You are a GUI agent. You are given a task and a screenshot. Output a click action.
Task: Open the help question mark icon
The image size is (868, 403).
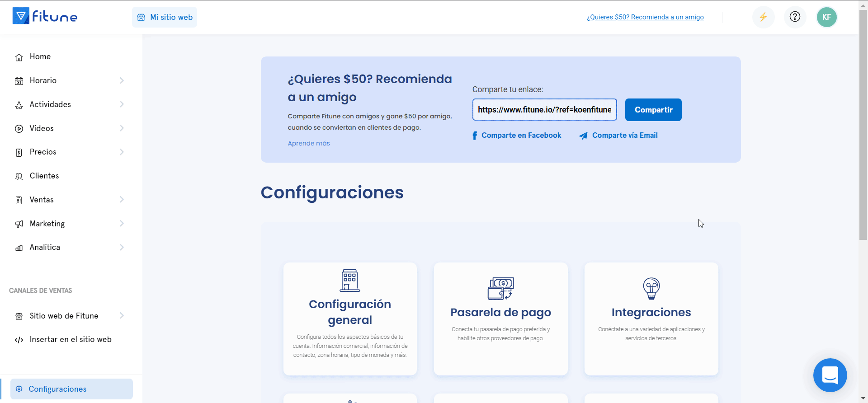point(795,17)
